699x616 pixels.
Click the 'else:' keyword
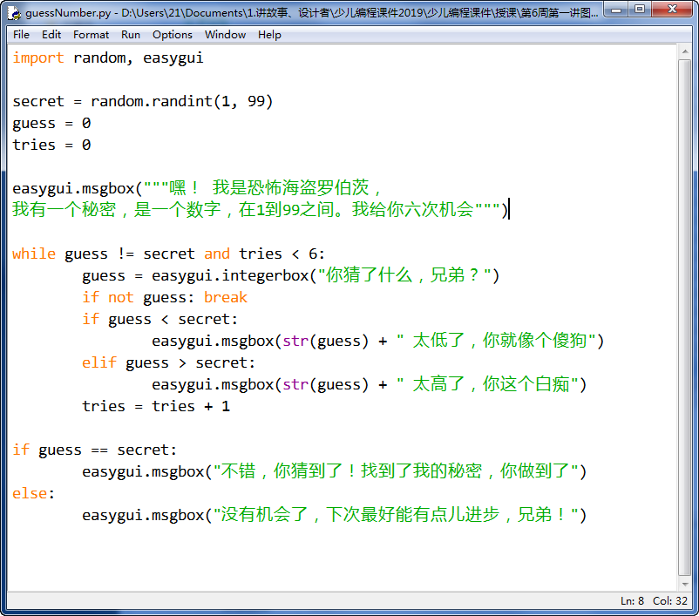pyautogui.click(x=33, y=494)
